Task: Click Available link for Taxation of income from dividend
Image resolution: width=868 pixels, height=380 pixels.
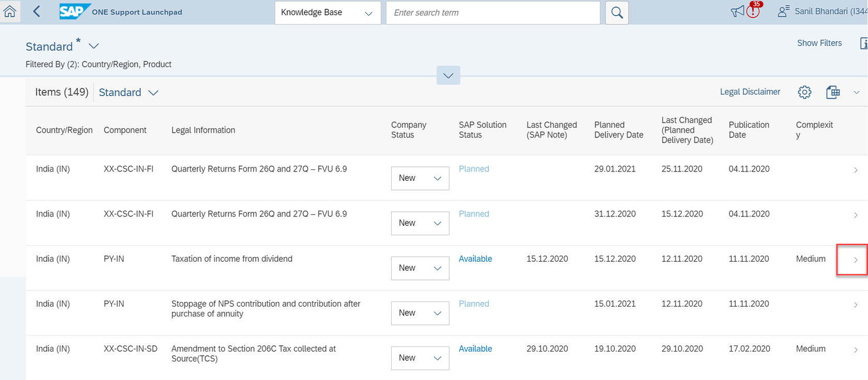Action: click(475, 259)
